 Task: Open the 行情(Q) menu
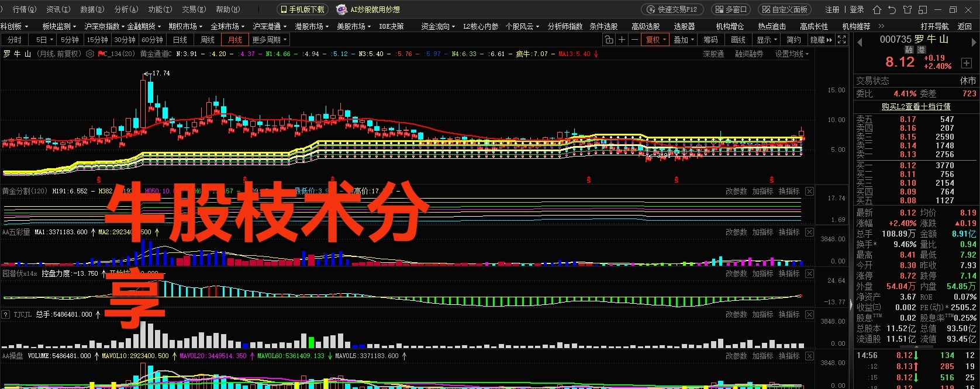pyautogui.click(x=24, y=9)
